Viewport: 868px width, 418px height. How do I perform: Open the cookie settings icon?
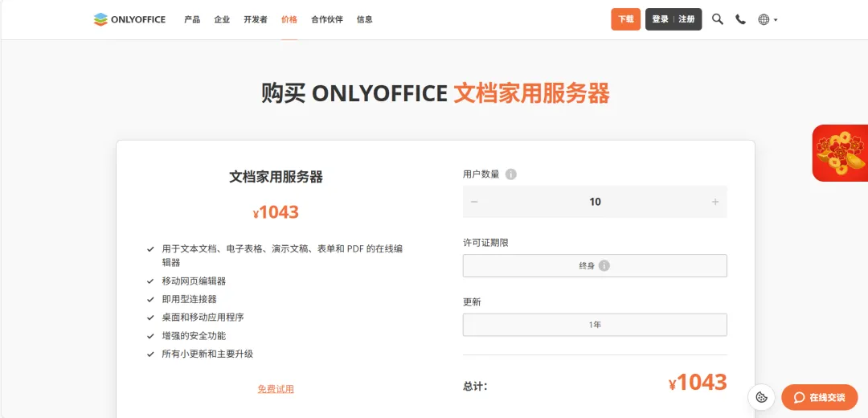[761, 397]
